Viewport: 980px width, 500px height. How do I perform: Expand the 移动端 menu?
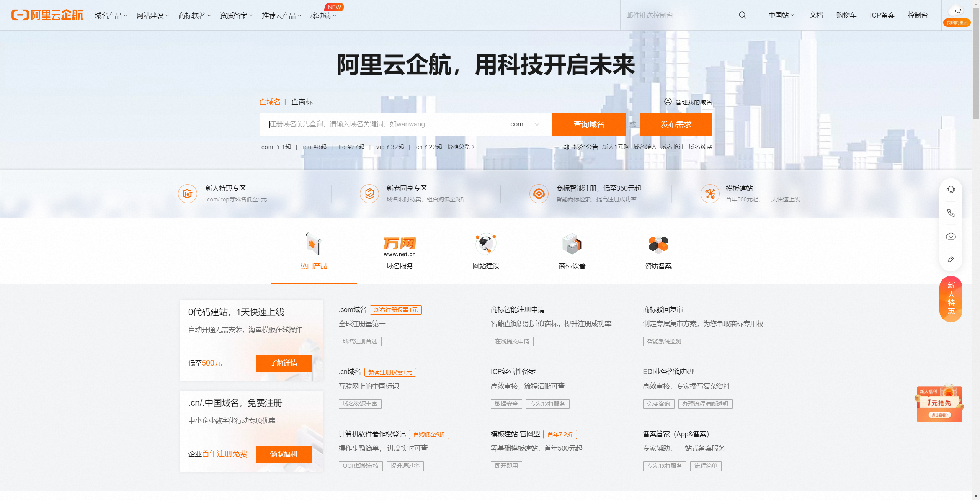coord(323,15)
